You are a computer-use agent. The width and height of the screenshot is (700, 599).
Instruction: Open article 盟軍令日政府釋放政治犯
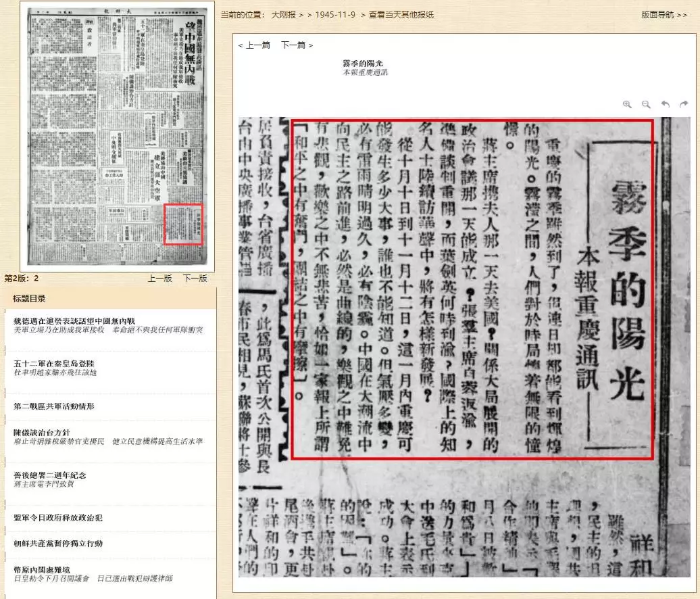pyautogui.click(x=58, y=518)
